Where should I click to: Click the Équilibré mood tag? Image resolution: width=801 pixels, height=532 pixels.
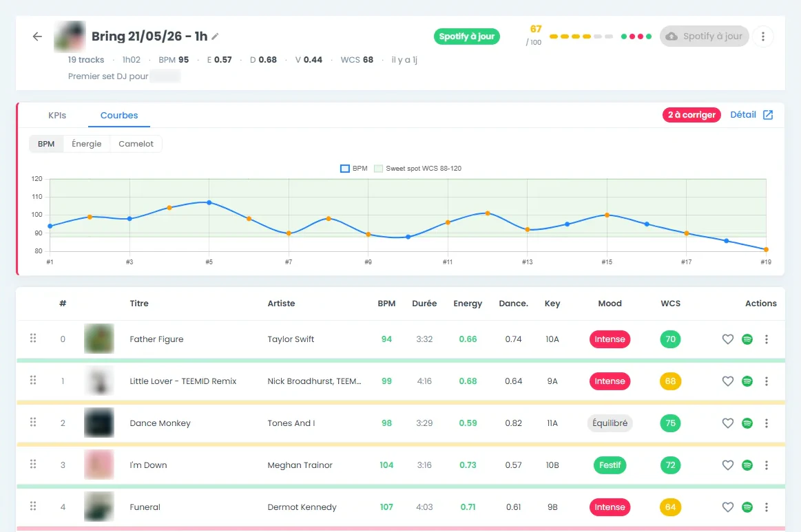pos(610,423)
